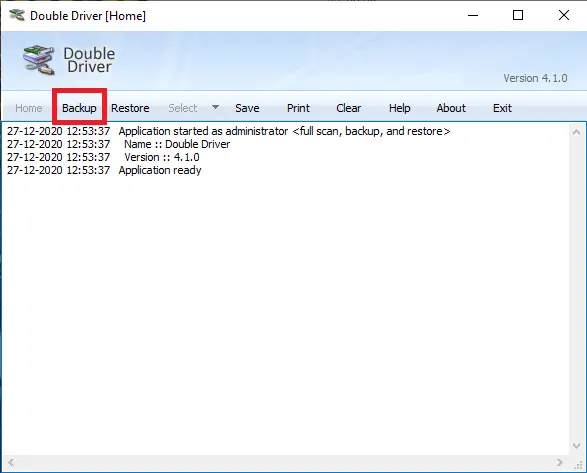This screenshot has height=473, width=587.
Task: Open the Backup section
Action: pos(79,108)
